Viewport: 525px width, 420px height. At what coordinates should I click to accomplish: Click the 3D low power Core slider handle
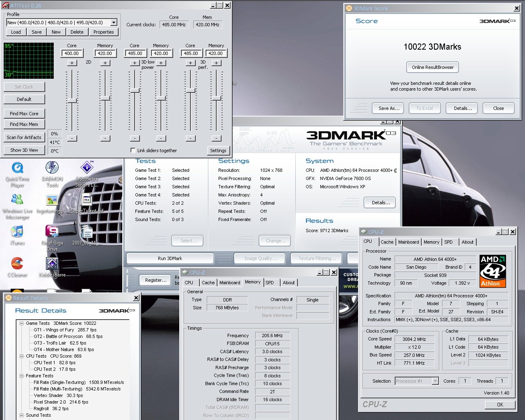tap(135, 90)
